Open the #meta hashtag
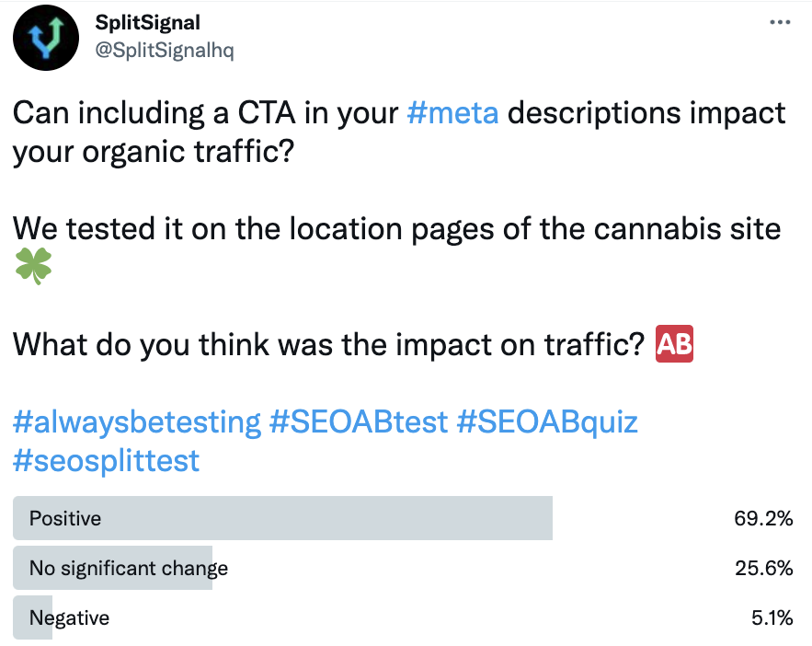Image resolution: width=812 pixels, height=646 pixels. pos(452,112)
